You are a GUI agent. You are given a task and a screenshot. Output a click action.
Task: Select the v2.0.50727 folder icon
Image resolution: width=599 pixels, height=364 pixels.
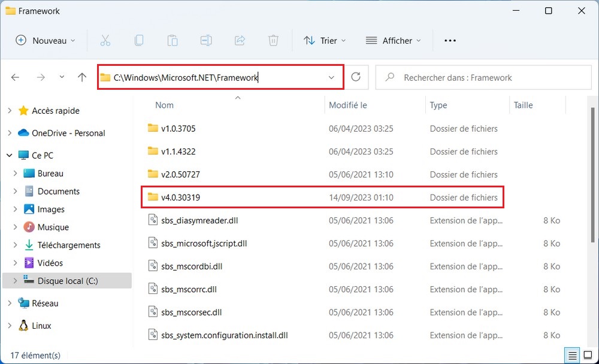(153, 174)
